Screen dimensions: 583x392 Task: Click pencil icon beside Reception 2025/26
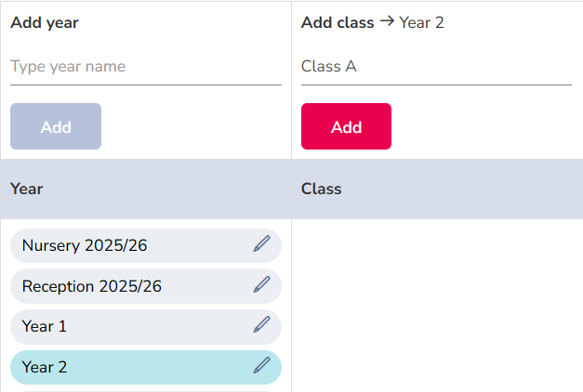point(262,284)
